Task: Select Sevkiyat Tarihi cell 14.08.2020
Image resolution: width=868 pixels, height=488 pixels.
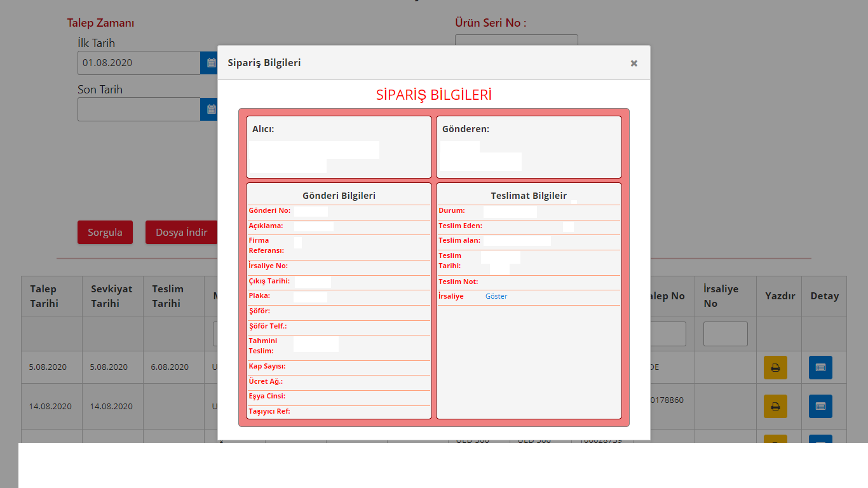Action: pyautogui.click(x=111, y=406)
